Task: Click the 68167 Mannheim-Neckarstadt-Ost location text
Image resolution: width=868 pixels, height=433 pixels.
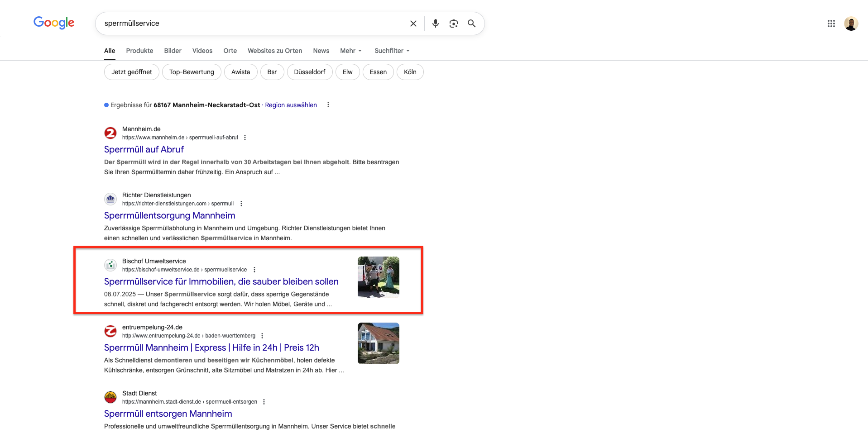Action: point(207,105)
